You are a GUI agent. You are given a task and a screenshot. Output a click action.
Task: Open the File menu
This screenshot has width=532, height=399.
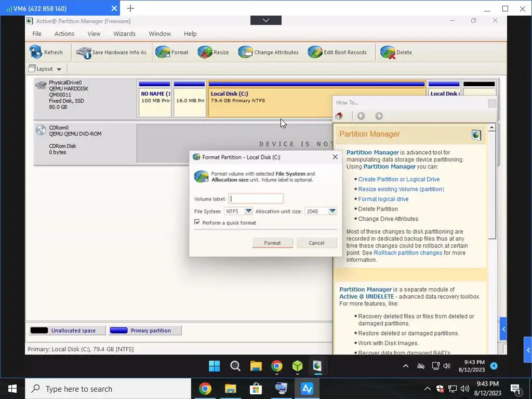point(37,34)
